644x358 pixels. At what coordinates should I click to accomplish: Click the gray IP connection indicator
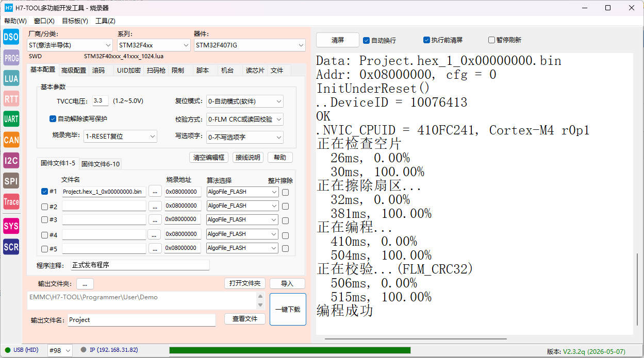point(84,350)
